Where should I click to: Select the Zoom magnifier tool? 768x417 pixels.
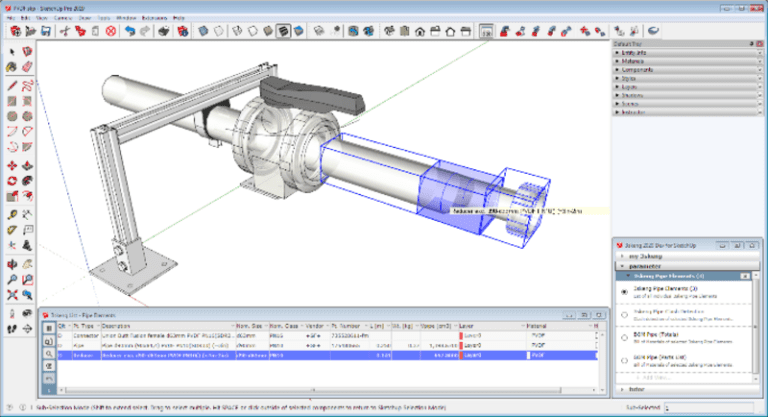click(x=12, y=280)
